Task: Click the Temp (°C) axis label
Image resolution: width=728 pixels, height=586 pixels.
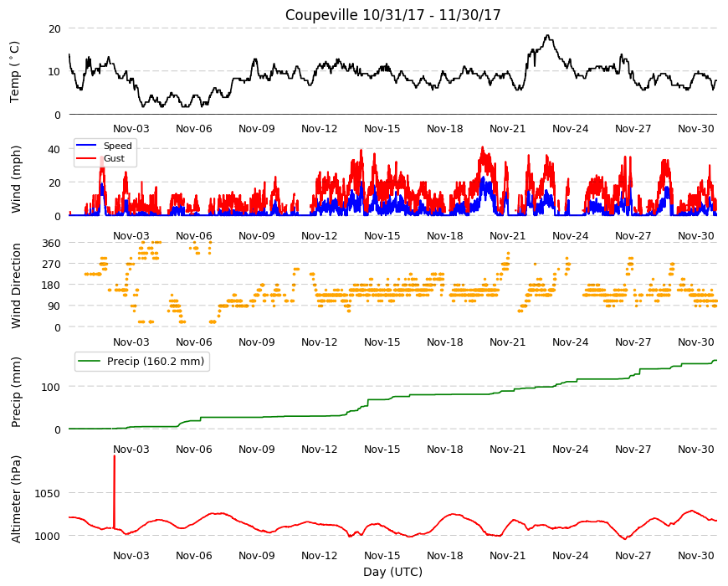Action: tap(15, 71)
